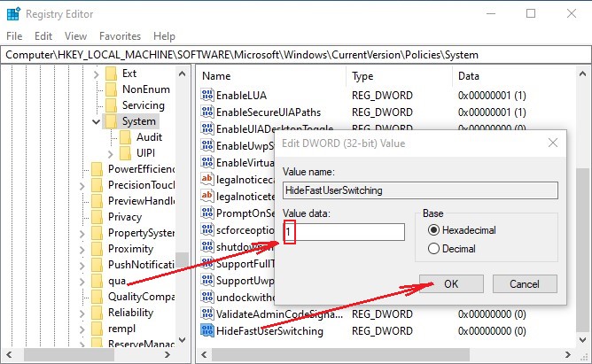Click the tree pane horizontal scrollbar thumb

69,354
